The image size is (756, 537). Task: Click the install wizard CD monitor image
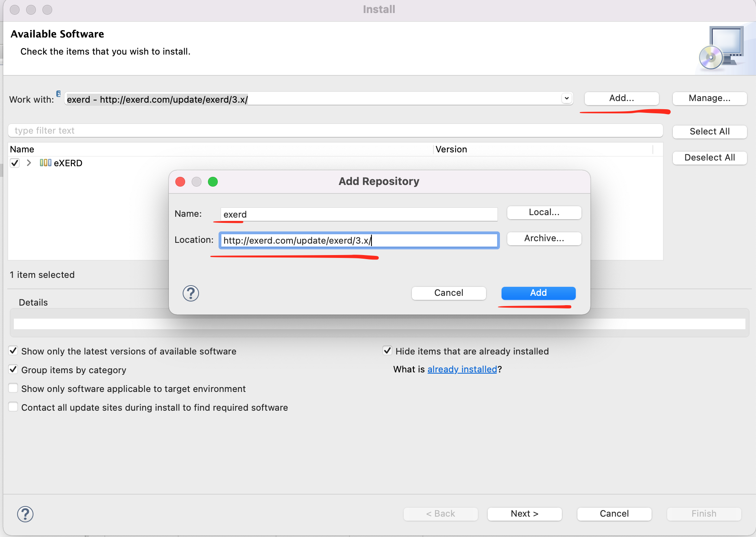point(721,48)
